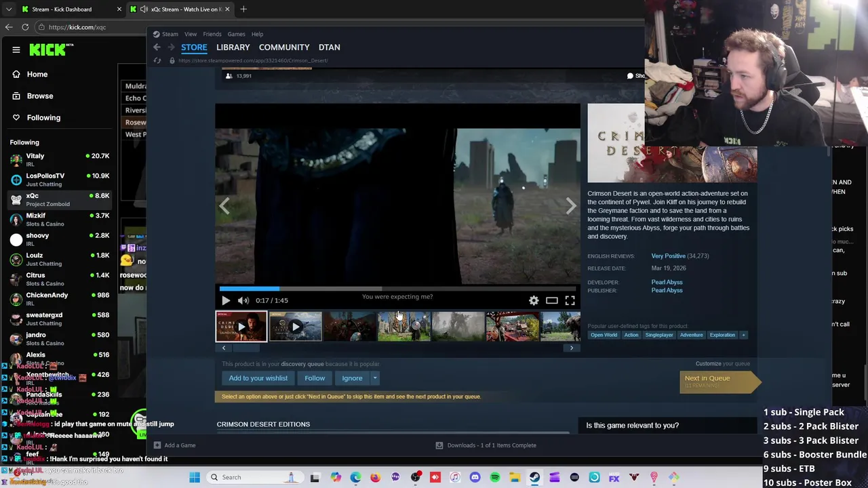Screen dimensions: 868x488
Task: Select the second video thumbnail
Action: (x=295, y=327)
